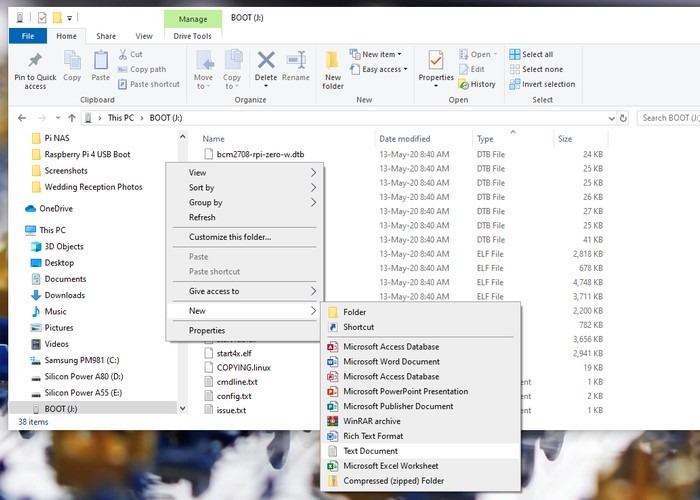Click the Search BOOT (J:) field

tap(668, 118)
